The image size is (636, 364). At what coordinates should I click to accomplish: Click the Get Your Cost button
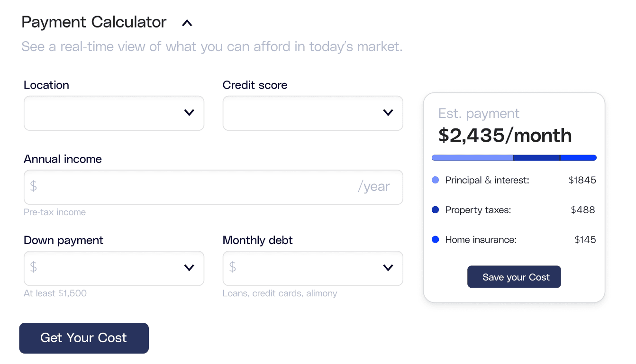click(x=83, y=338)
